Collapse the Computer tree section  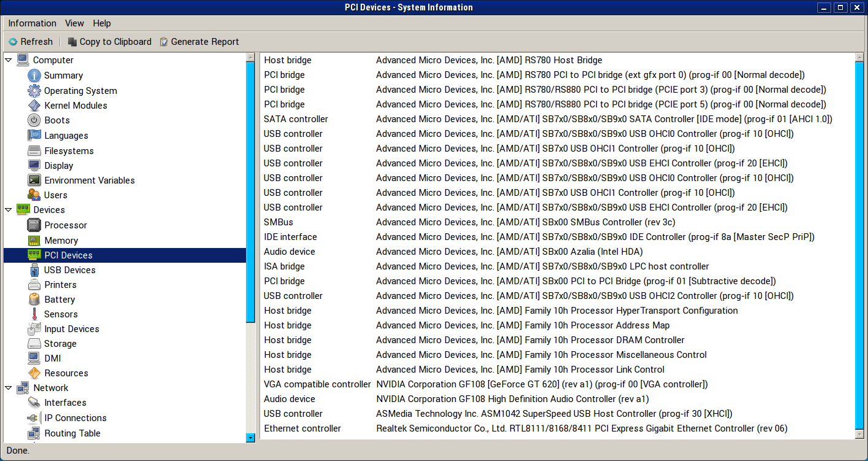click(9, 60)
